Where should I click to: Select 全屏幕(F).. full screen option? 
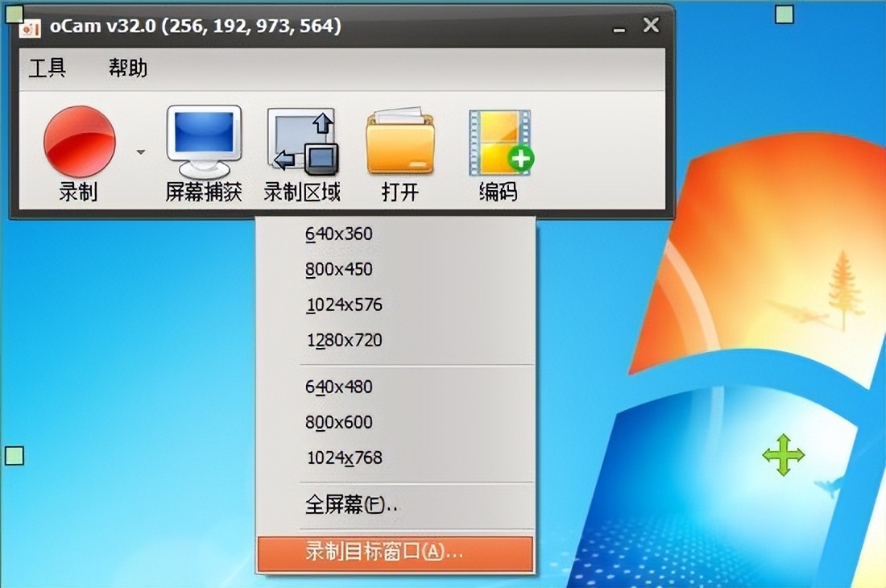coord(395,504)
